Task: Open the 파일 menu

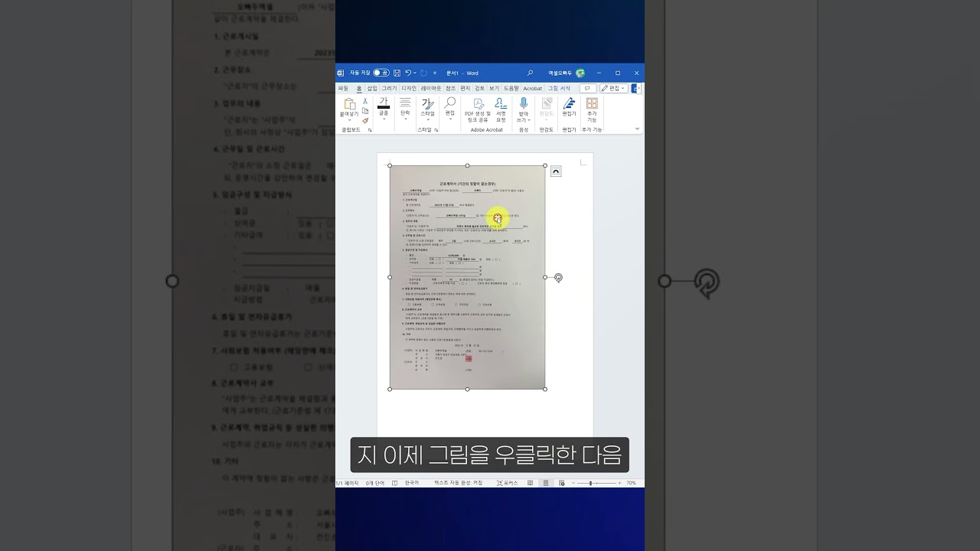Action: 343,88
